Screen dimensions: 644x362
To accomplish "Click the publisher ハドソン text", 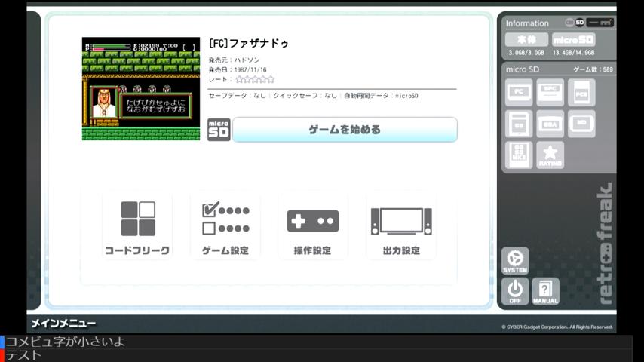I will pyautogui.click(x=247, y=60).
